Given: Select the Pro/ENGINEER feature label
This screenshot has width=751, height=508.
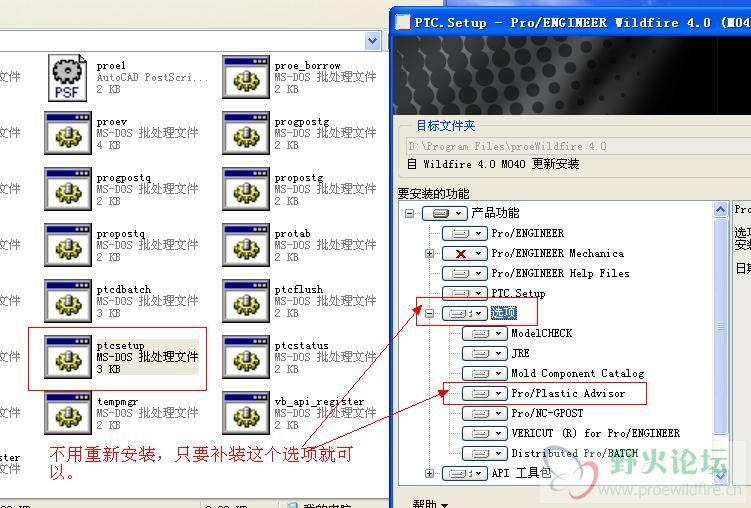Looking at the screenshot, I should pos(528,233).
